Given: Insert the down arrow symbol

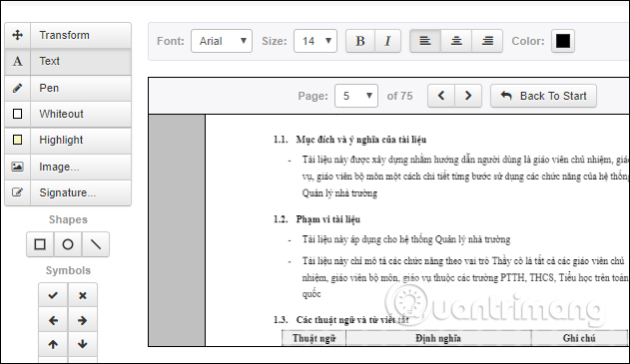Looking at the screenshot, I should coord(83,344).
